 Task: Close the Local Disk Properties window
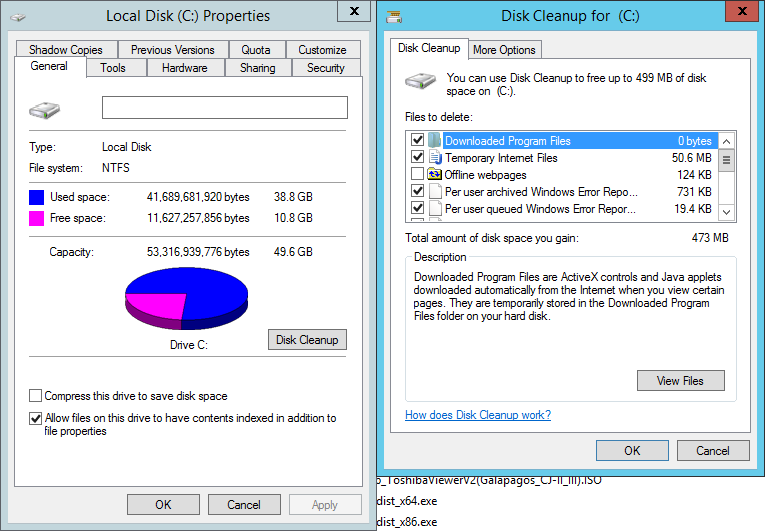[x=355, y=11]
